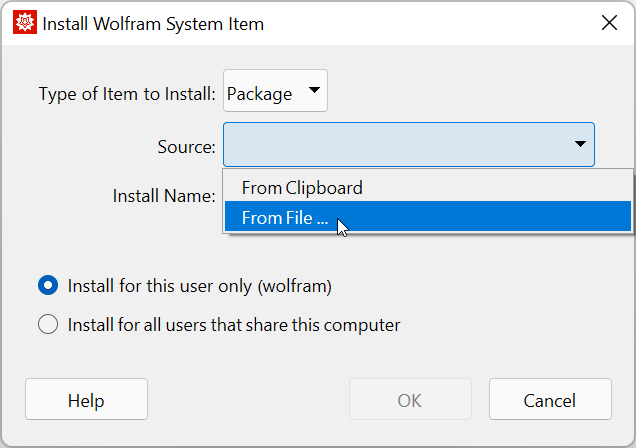Viewport: 636px width, 448px height.
Task: Click the Type of Item to Install label
Action: 127,94
